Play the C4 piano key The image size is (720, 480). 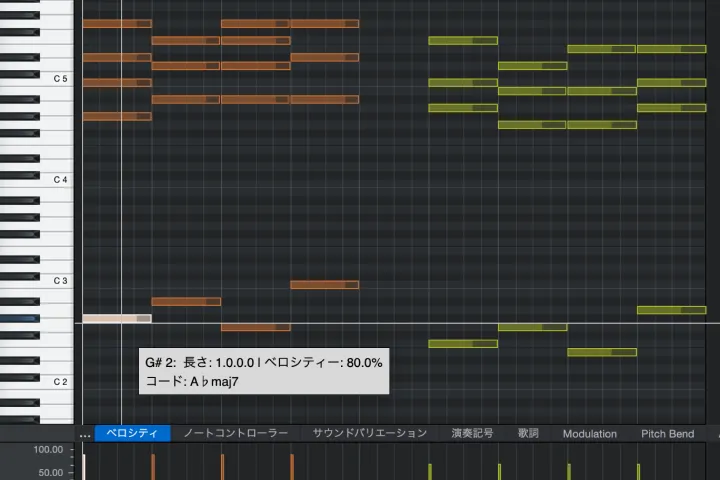(x=56, y=180)
